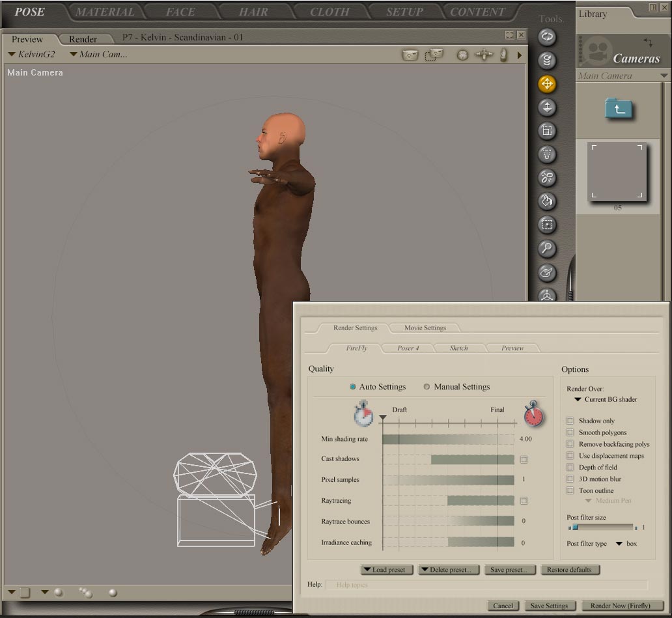Check Use displacement maps option
This screenshot has height=618, width=672.
coord(570,456)
